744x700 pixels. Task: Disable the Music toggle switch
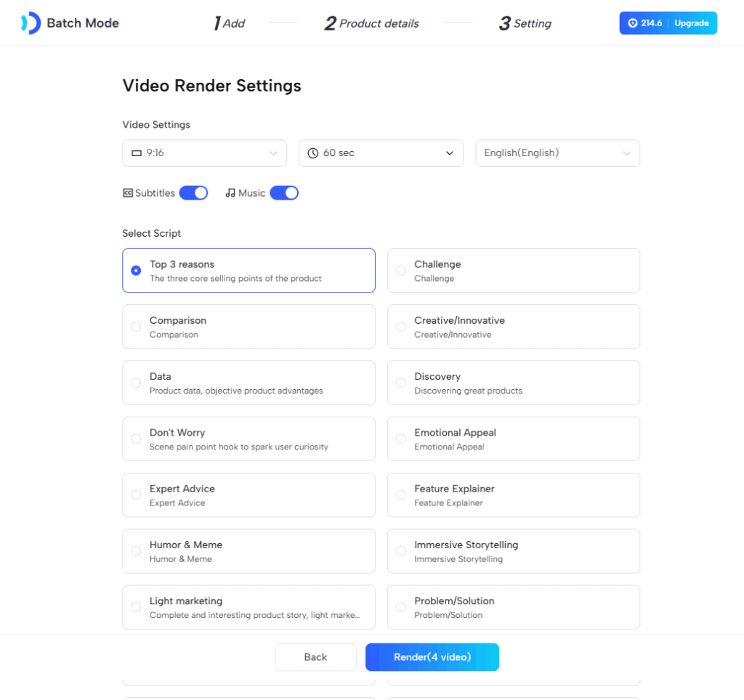[284, 193]
